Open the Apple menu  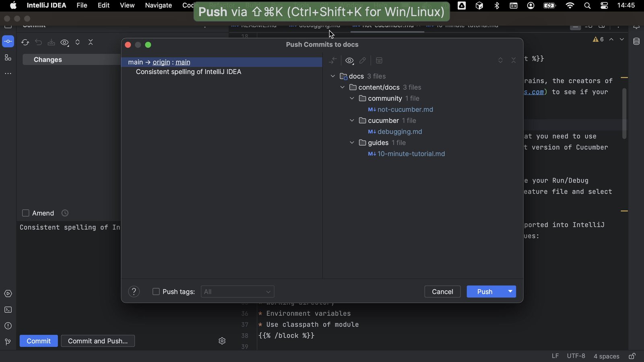click(x=13, y=5)
